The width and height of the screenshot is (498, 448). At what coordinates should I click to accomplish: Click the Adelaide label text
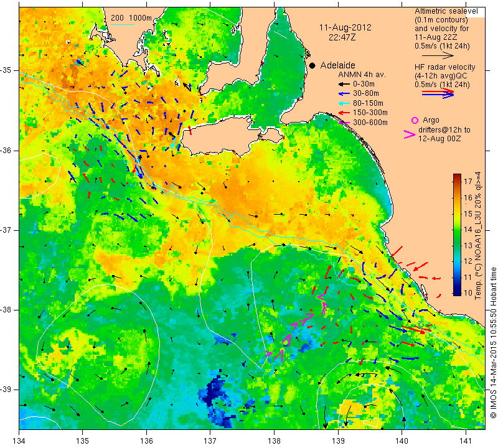[x=337, y=65]
